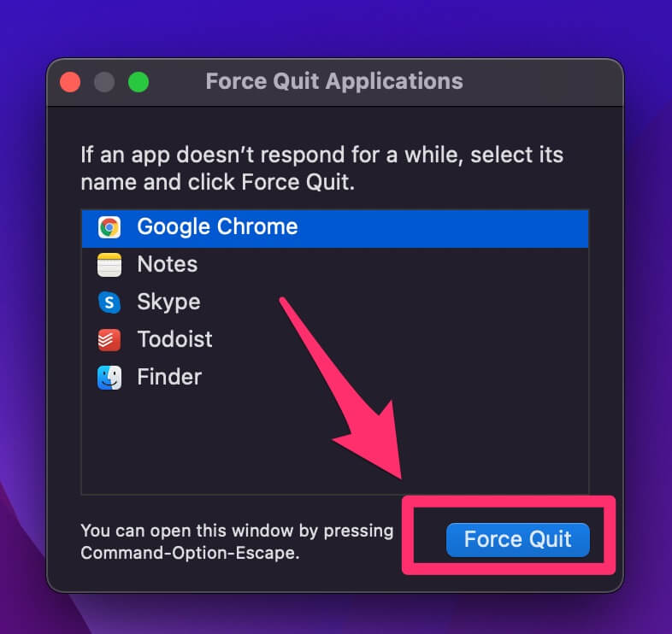Click the instruction text about unresponsive apps

(321, 168)
